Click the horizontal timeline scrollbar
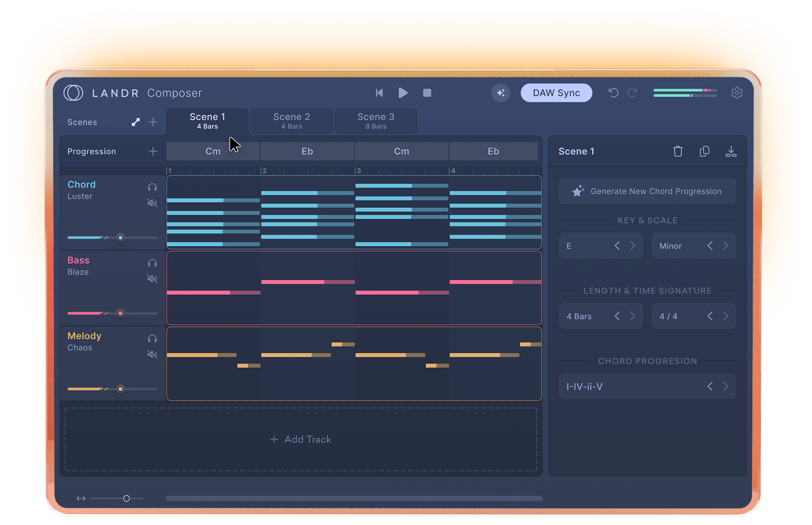Viewport: 812px width, 525px height. (x=354, y=498)
